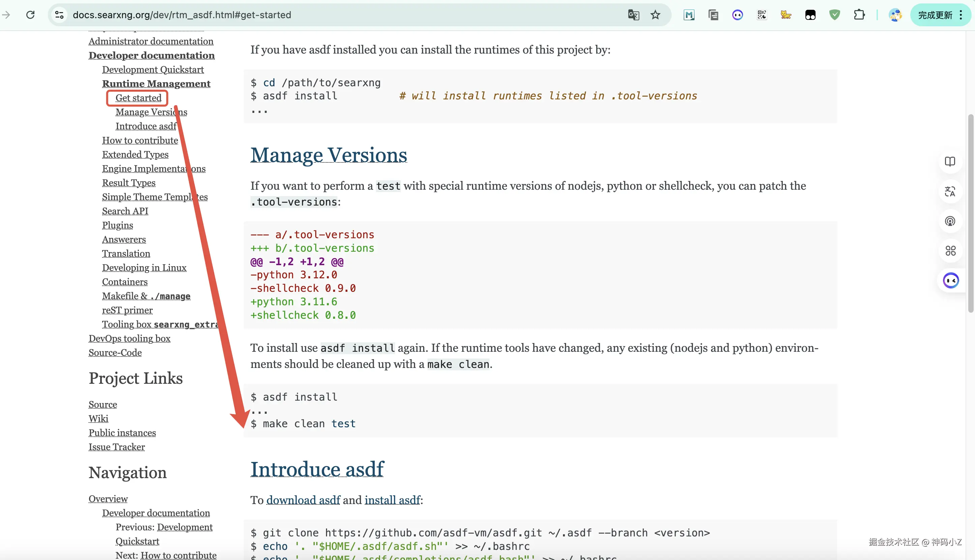
Task: Open the QR code extension icon
Action: coord(762,15)
